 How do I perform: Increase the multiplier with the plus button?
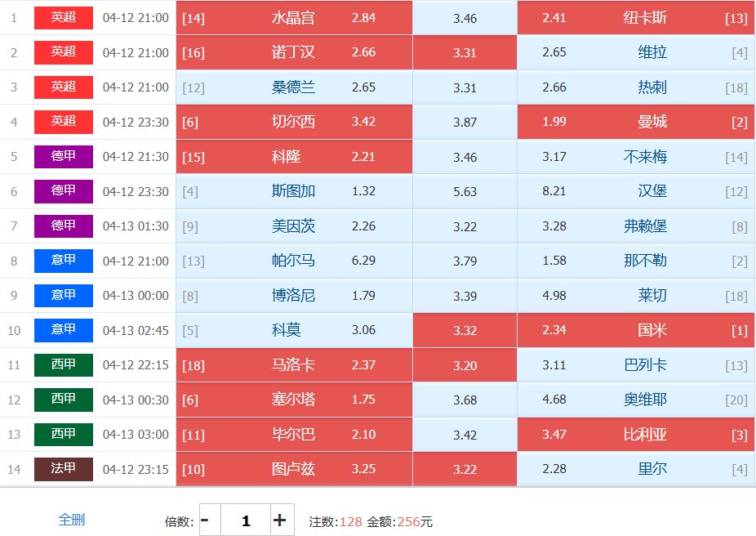point(279,520)
